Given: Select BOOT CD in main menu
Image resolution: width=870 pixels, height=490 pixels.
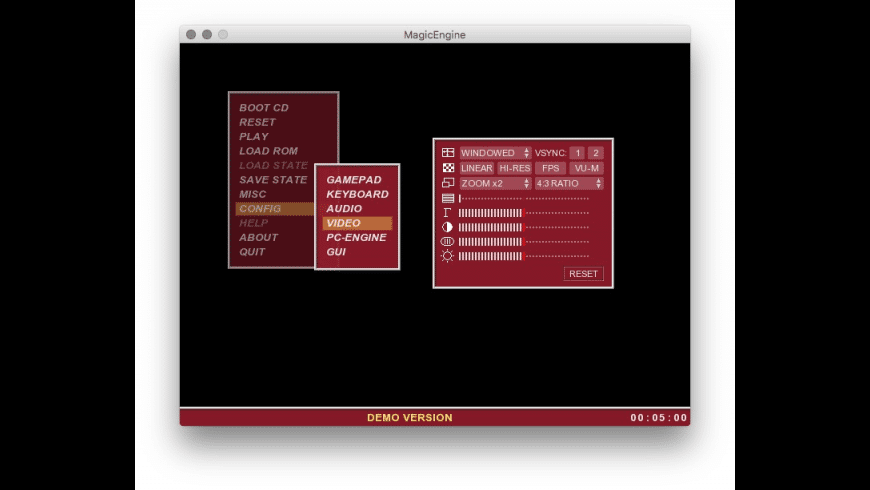Looking at the screenshot, I should coord(264,108).
